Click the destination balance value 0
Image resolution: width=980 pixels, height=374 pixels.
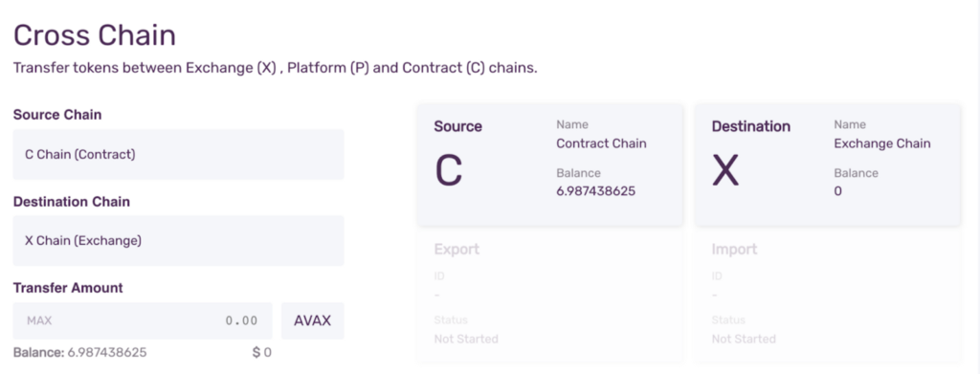[837, 191]
